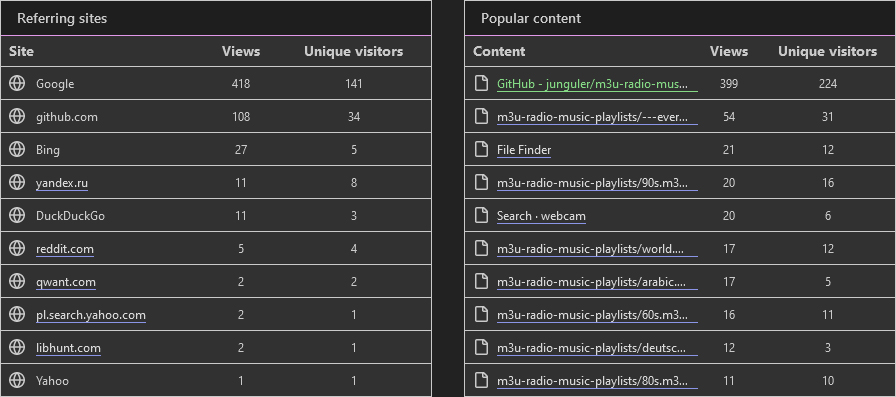This screenshot has height=397, width=896.
Task: Click the globe icon next to Bing
Action: click(x=17, y=150)
